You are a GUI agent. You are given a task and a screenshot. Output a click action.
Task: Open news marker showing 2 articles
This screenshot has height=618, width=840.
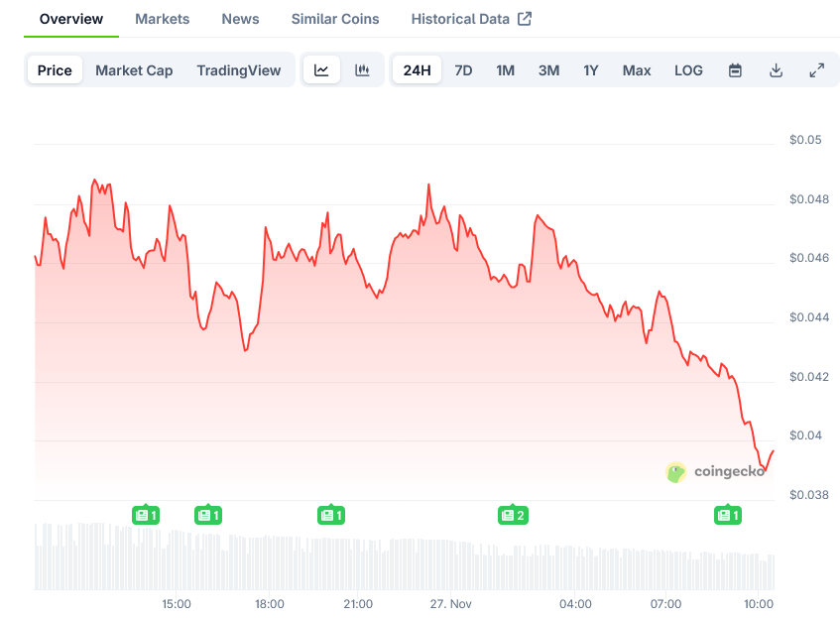pyautogui.click(x=513, y=515)
